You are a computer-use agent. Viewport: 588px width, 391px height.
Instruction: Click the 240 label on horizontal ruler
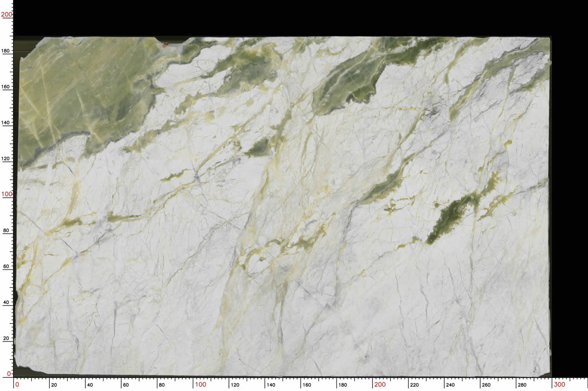pos(450,385)
